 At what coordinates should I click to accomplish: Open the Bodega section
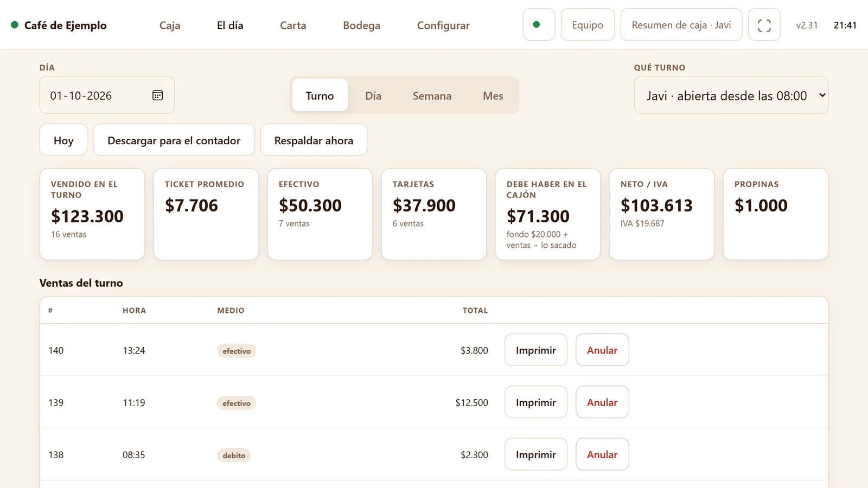[x=361, y=25]
